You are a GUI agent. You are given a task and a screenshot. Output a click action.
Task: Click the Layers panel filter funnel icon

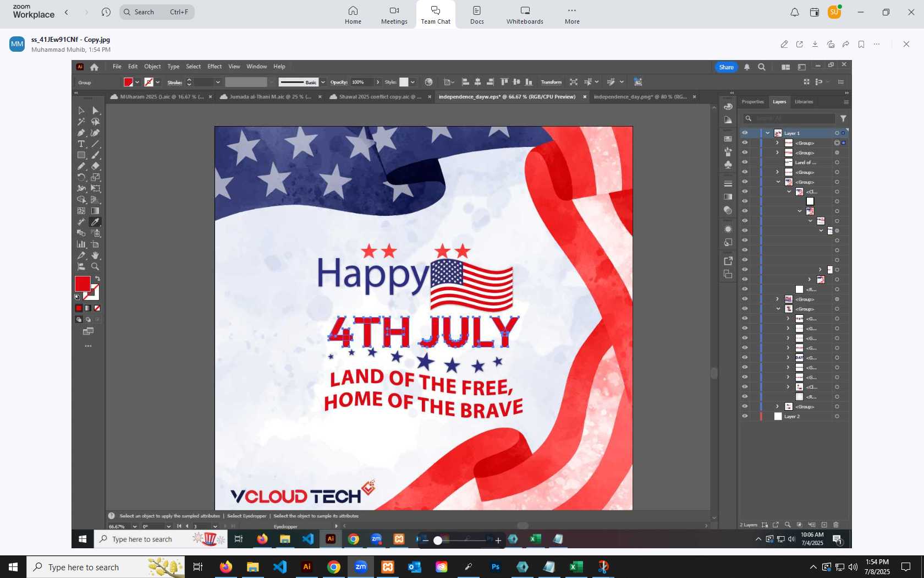pyautogui.click(x=843, y=118)
